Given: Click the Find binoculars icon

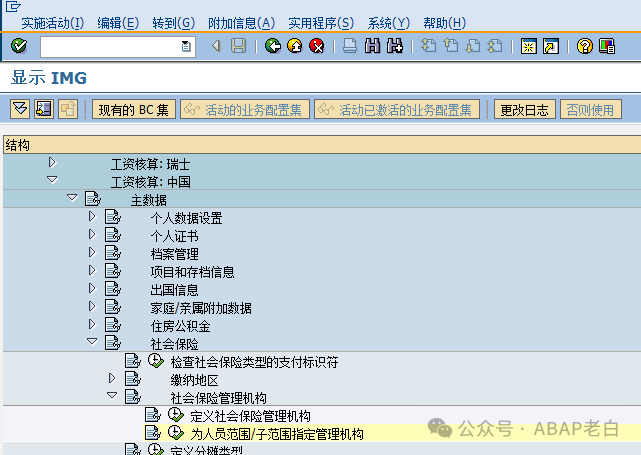Looking at the screenshot, I should tap(372, 46).
